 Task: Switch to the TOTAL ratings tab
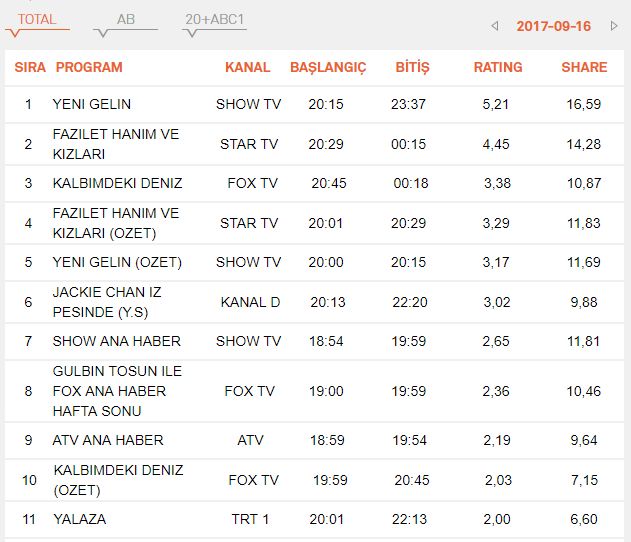(x=37, y=19)
